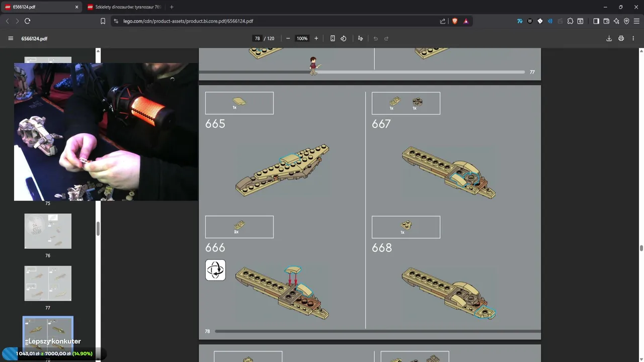Open the black cat extension icon

[530, 21]
